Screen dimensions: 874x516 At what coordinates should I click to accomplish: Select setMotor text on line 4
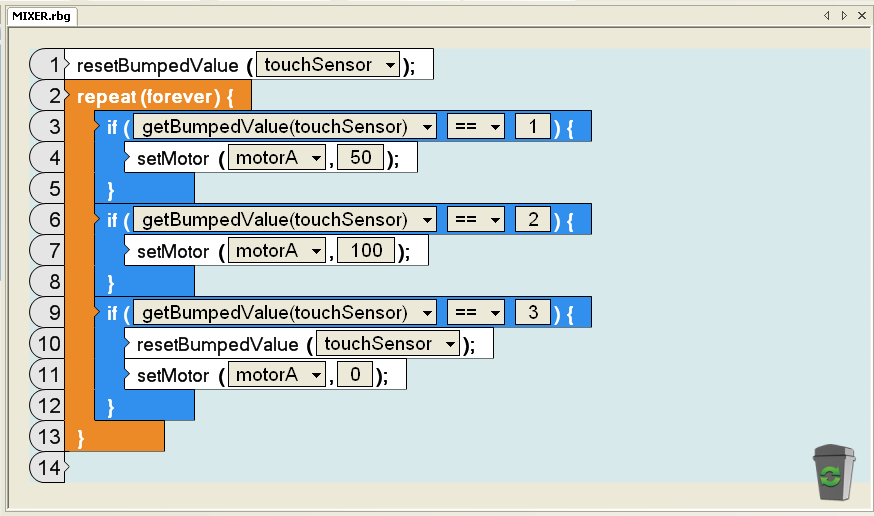tap(173, 159)
